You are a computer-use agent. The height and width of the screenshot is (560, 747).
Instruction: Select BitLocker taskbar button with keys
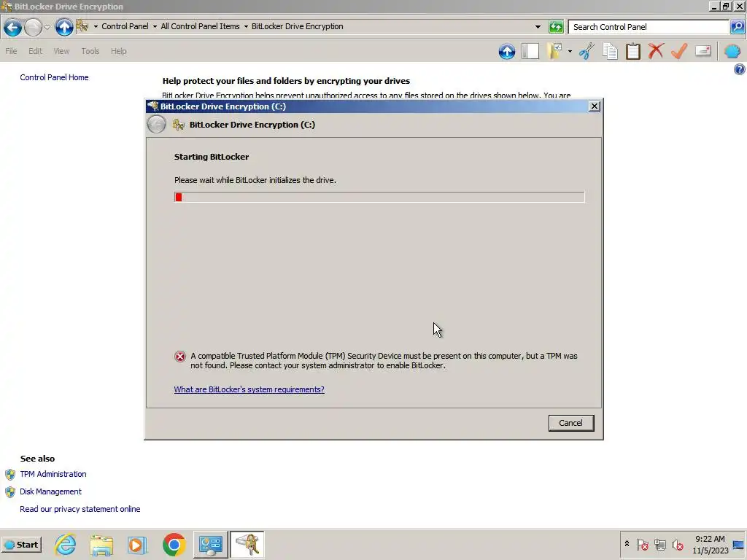pyautogui.click(x=247, y=544)
